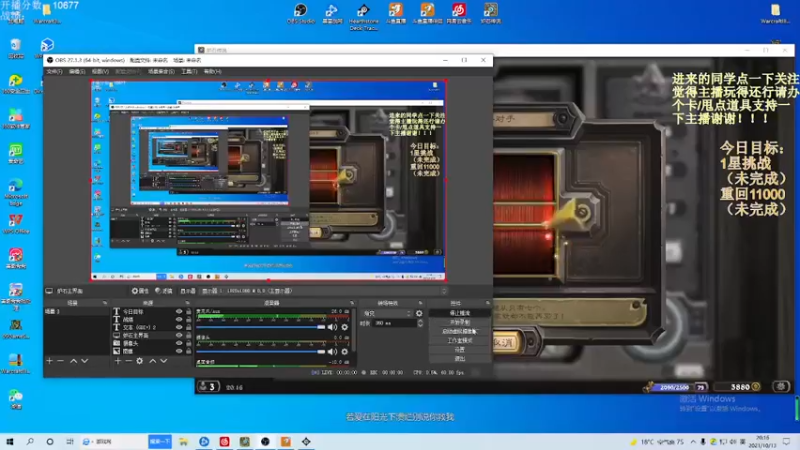
Task: Open Hearthstone Deck Tracker desktop shortcut
Action: [363, 16]
